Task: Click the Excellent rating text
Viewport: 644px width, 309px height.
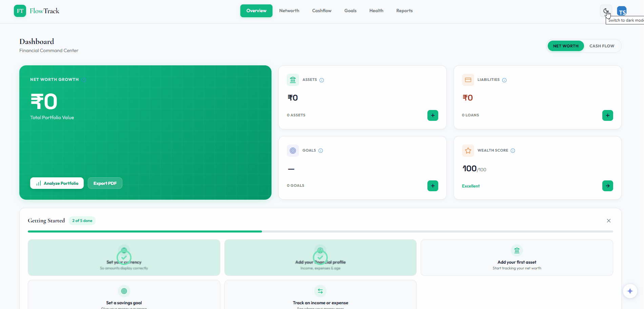Action: [x=471, y=186]
